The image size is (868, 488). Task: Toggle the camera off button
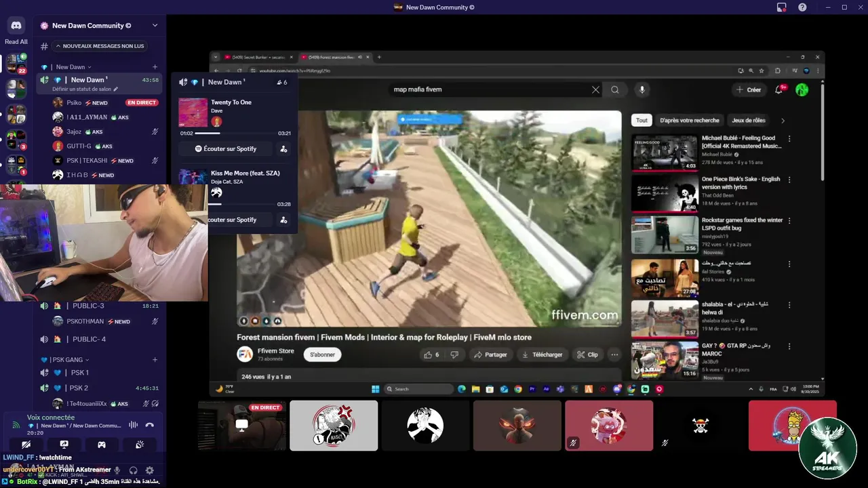26,445
